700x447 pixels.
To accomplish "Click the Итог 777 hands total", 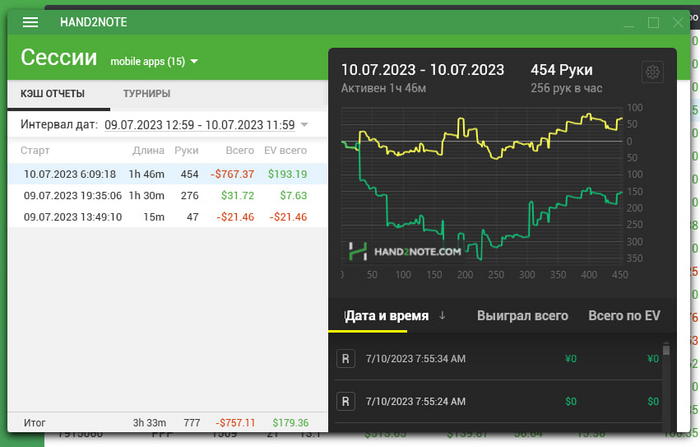I will click(192, 422).
